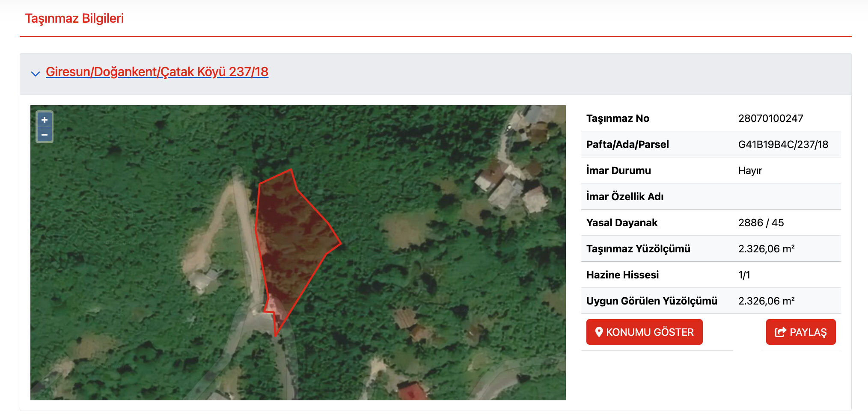Click the red-roofed building on the map
Viewport: 868px width, 420px height.
pos(412,391)
